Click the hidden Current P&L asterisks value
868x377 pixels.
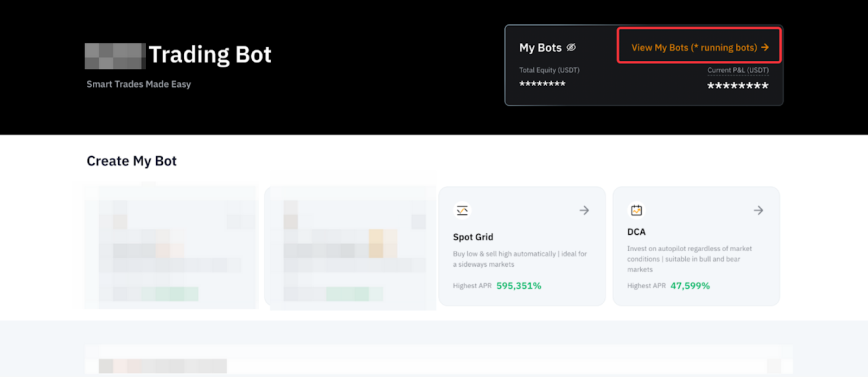[738, 86]
